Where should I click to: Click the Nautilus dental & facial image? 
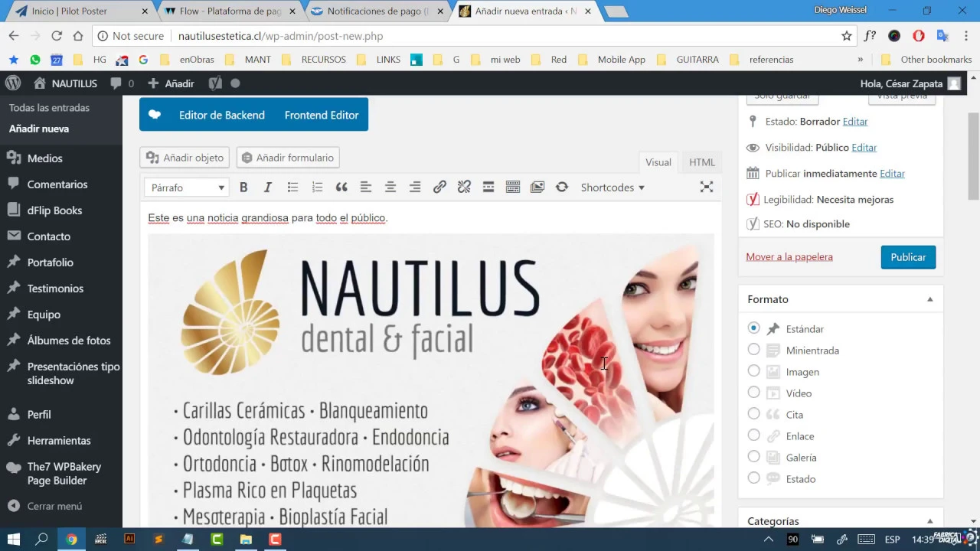431,380
